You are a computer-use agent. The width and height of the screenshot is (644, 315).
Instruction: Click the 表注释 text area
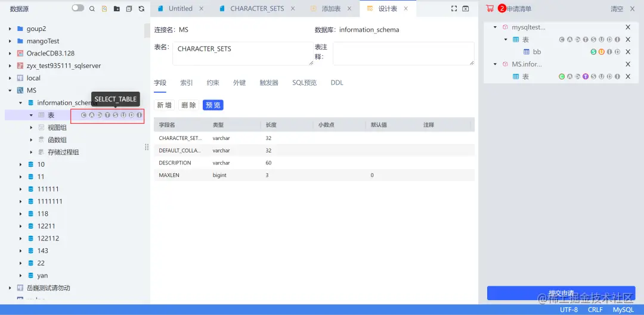(403, 54)
